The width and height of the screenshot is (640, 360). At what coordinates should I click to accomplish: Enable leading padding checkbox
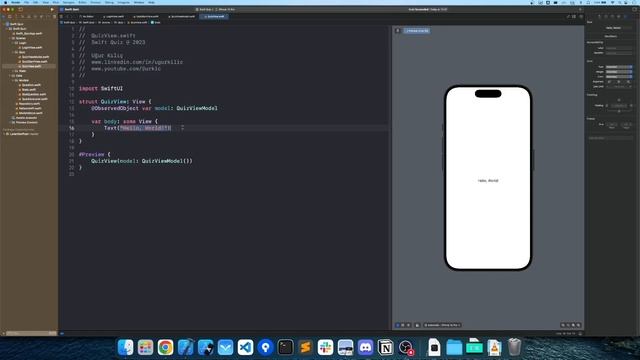click(607, 106)
